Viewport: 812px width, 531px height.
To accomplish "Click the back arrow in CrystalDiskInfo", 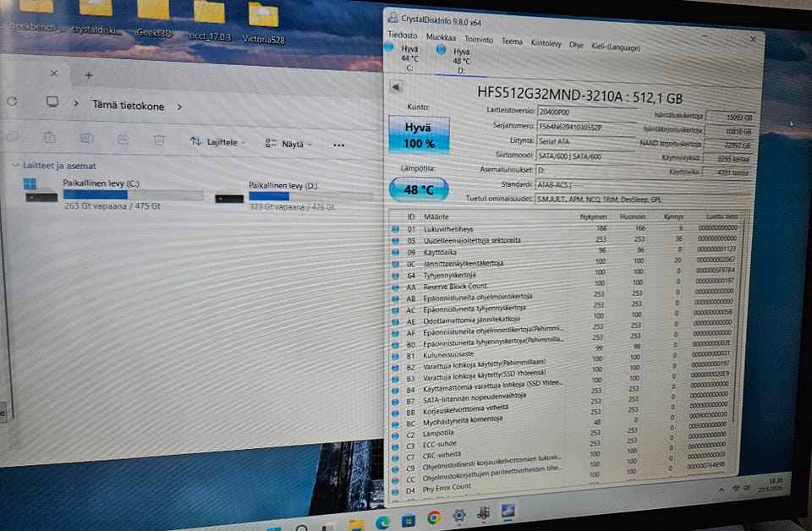I will 396,87.
